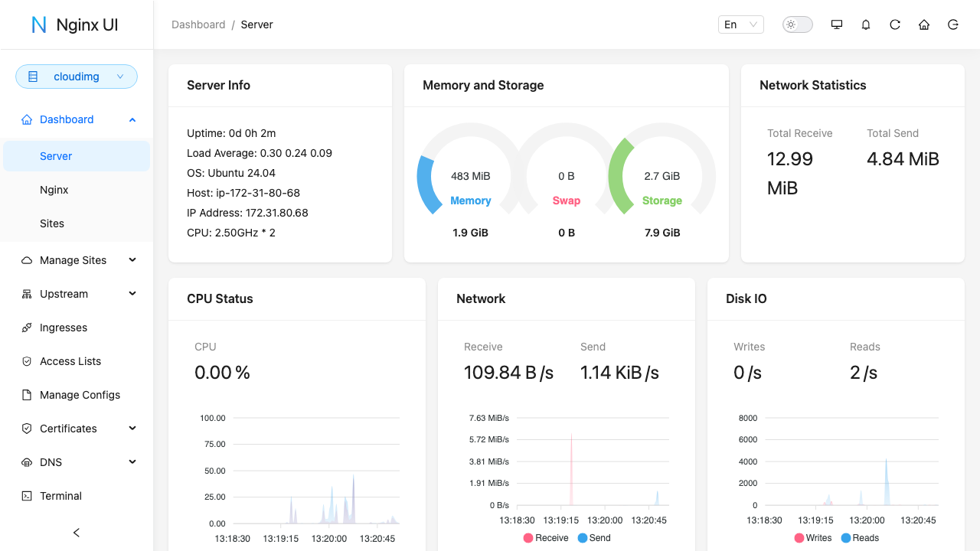This screenshot has height=551, width=980.
Task: Toggle the Writes series in Disk IO legend
Action: [813, 538]
